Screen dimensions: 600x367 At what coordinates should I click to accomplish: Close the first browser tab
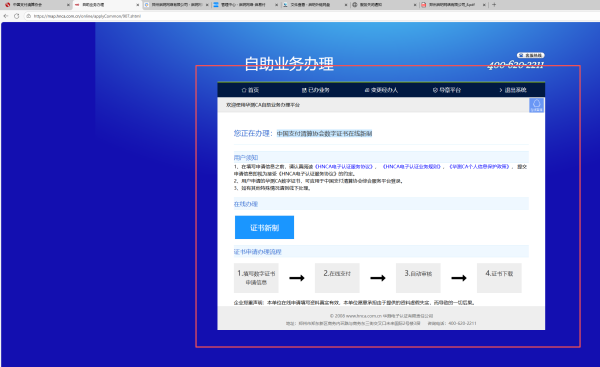click(68, 5)
